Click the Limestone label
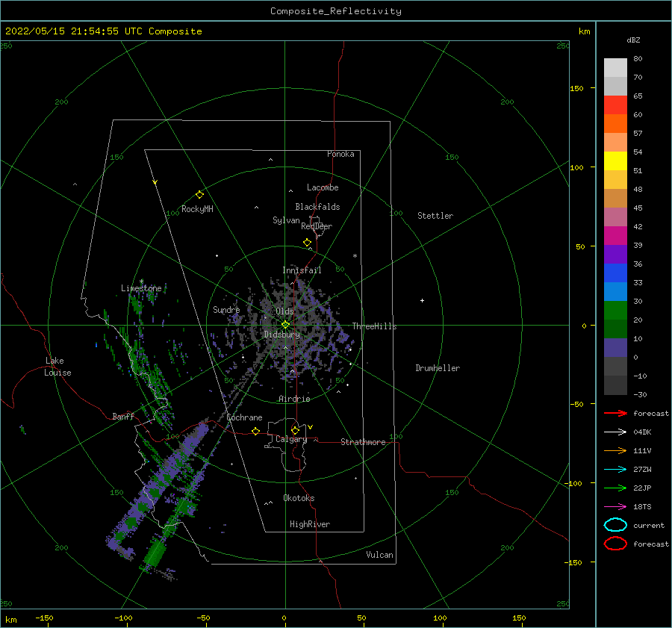672x628 pixels. [x=141, y=288]
